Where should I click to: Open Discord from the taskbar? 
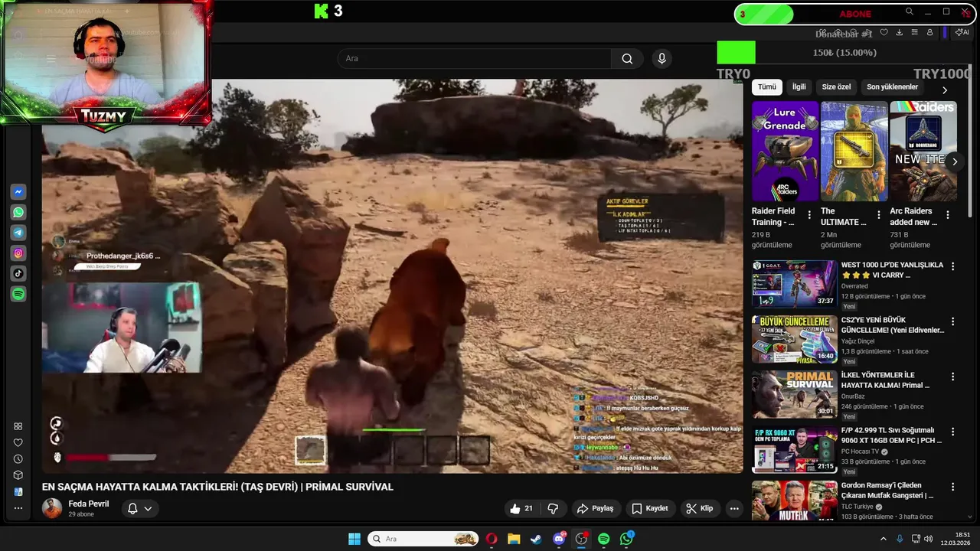tap(559, 539)
